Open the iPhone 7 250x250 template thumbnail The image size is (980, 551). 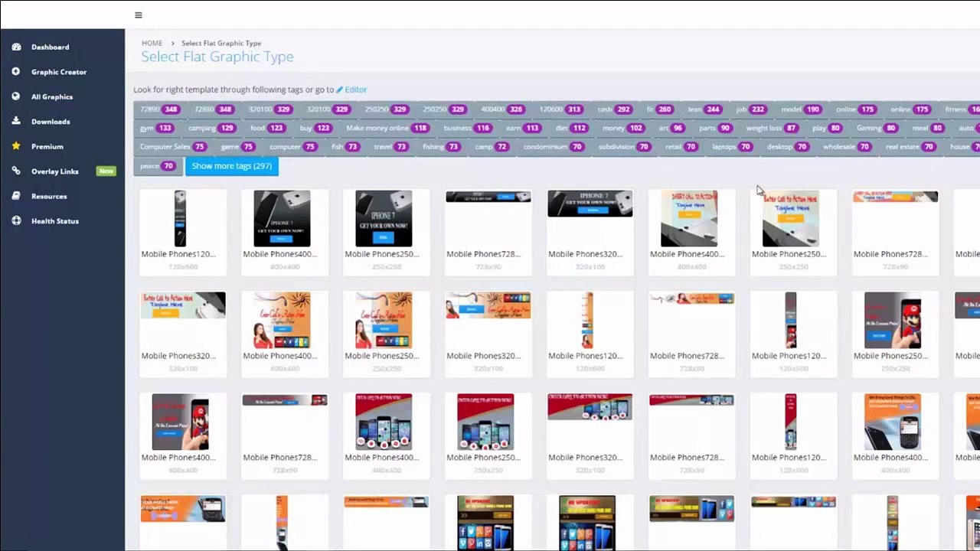coord(384,219)
